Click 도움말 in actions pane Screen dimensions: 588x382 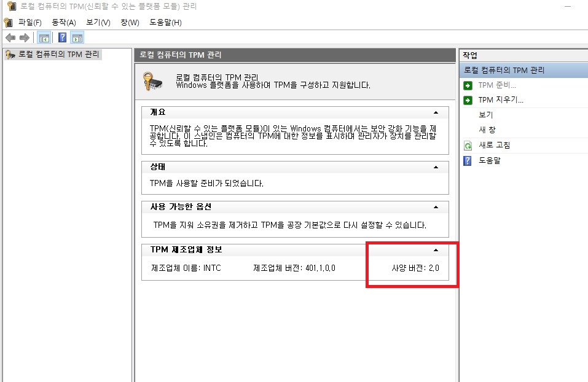point(489,161)
